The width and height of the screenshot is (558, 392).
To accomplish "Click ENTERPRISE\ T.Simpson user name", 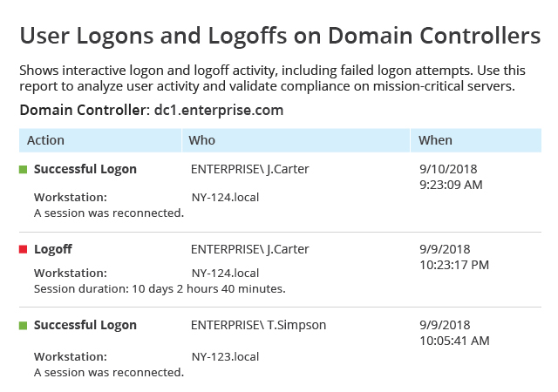I will click(258, 325).
